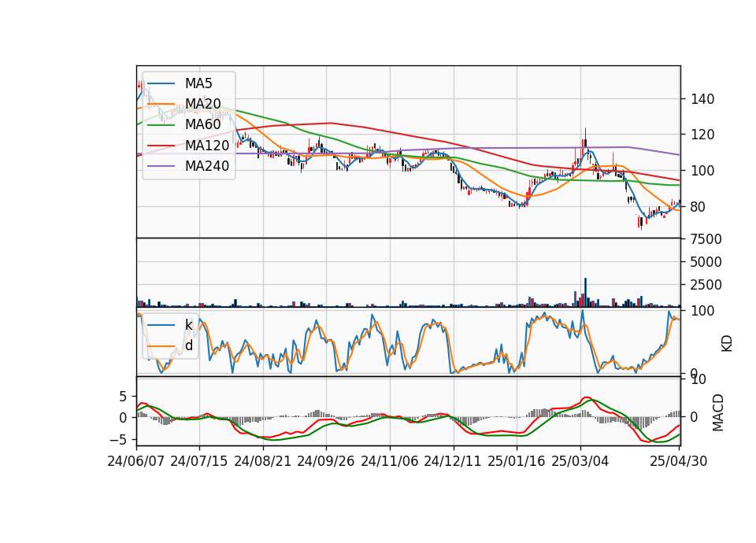Click the MA60 legend label
Screen dimensions: 756x543
point(202,124)
